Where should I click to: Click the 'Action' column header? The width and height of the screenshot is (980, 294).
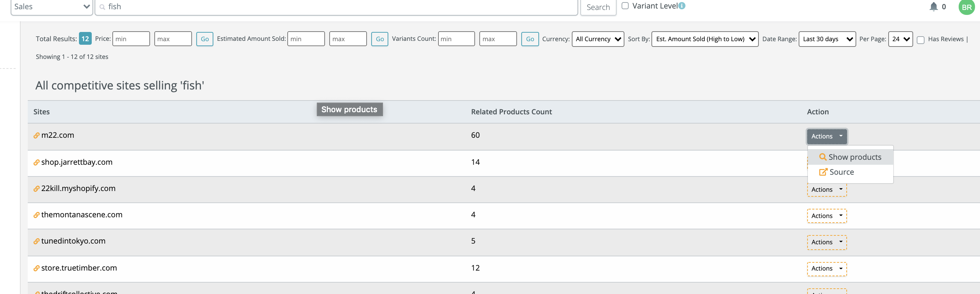[x=817, y=112]
